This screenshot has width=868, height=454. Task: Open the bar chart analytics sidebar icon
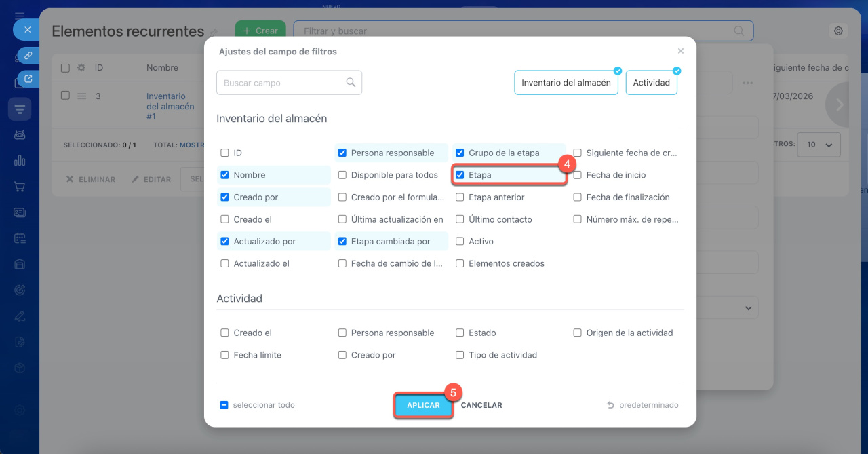(x=20, y=161)
